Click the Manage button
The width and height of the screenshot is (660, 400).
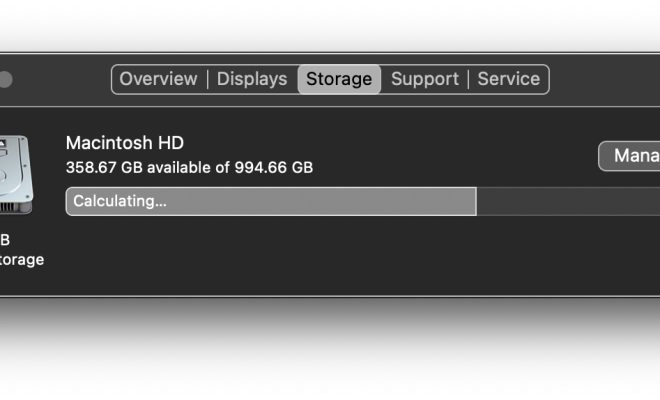coord(629,156)
